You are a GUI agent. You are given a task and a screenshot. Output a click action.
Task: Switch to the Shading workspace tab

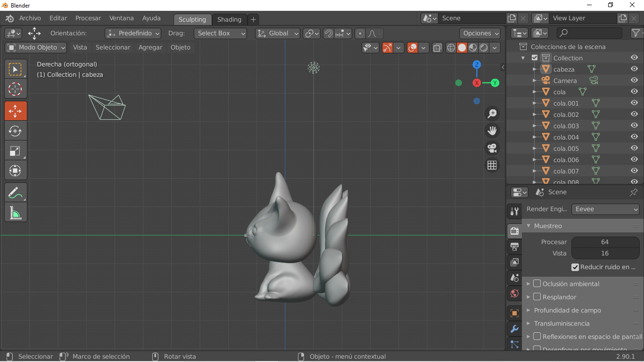pos(229,19)
